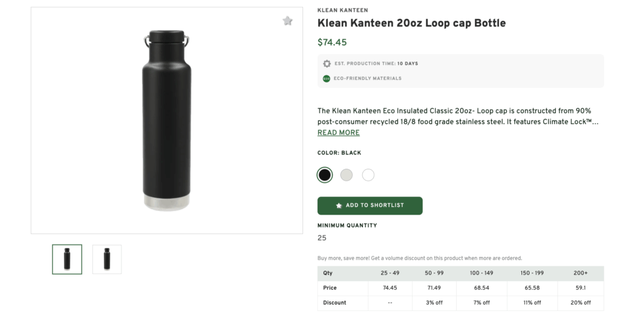Click the 59.1 price cell

click(579, 288)
